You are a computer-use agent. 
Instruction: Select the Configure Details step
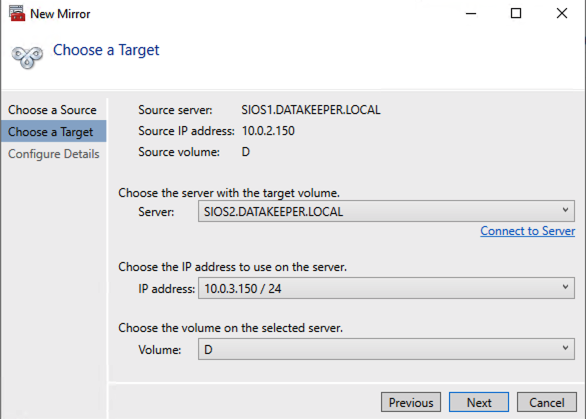point(54,154)
